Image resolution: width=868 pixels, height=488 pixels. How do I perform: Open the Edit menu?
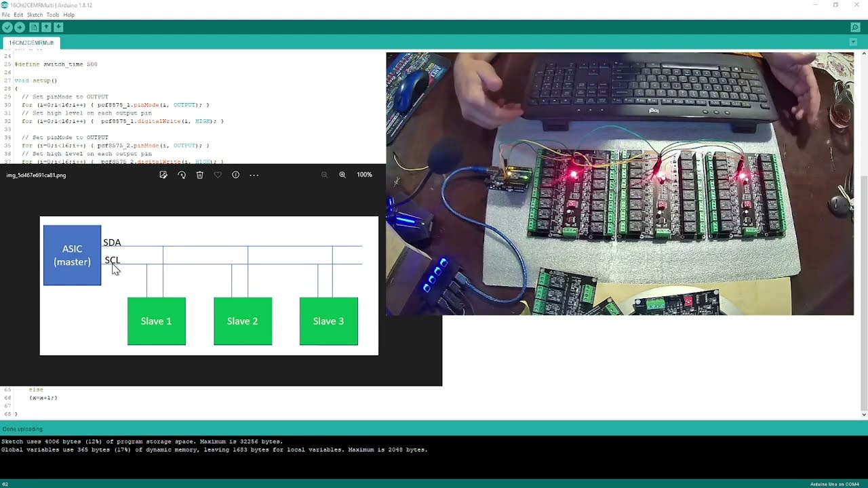tap(18, 15)
